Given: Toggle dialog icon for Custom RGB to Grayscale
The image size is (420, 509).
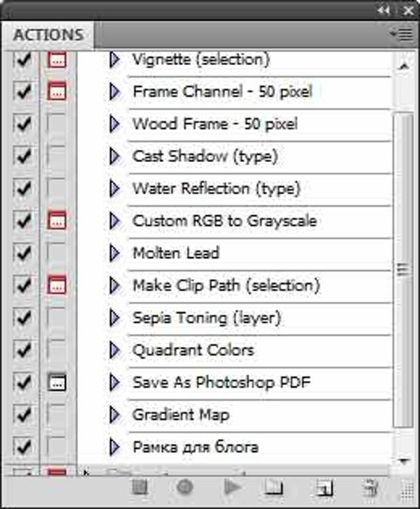Looking at the screenshot, I should click(x=57, y=220).
